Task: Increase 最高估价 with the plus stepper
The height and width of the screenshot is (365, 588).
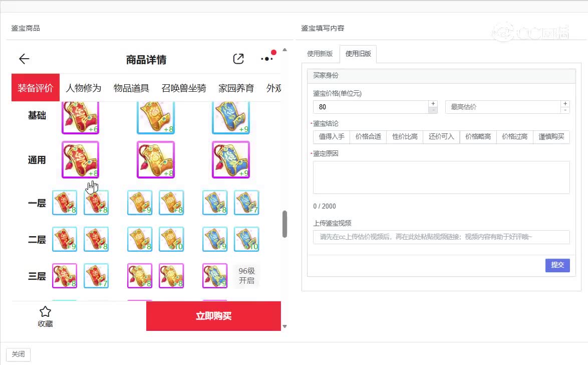Action: click(x=565, y=104)
